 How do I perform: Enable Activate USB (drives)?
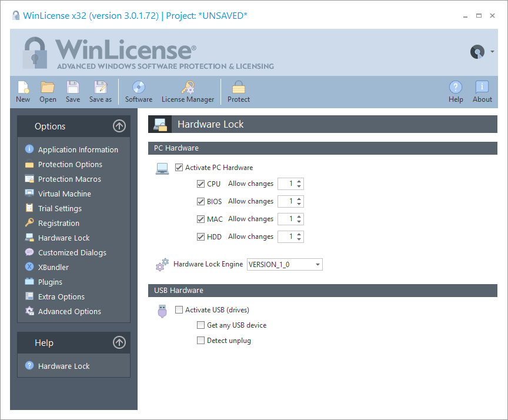(179, 310)
